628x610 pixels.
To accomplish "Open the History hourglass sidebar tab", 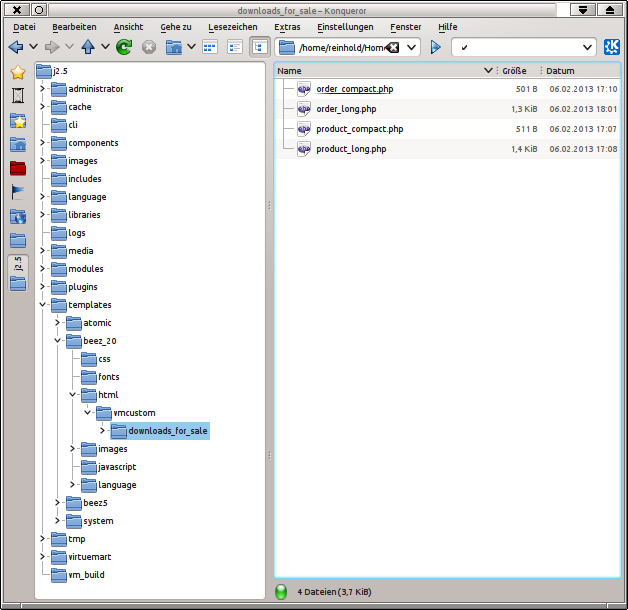I will pyautogui.click(x=18, y=97).
